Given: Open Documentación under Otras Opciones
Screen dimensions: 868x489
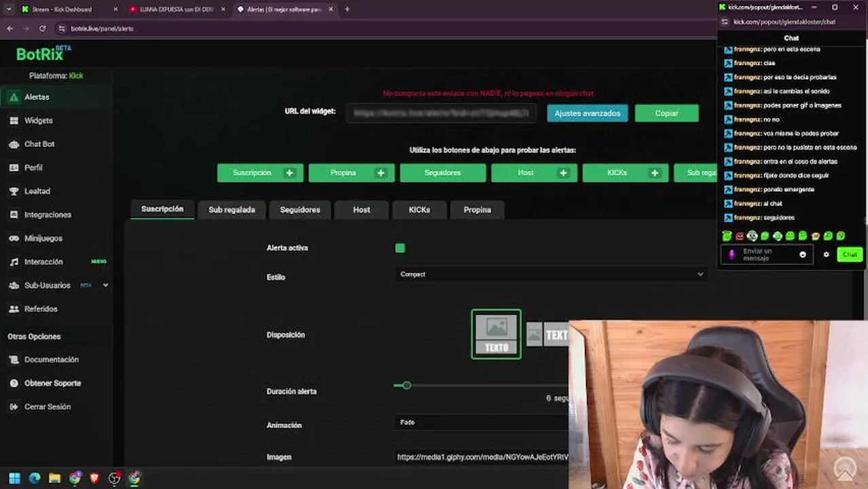Looking at the screenshot, I should 52,360.
